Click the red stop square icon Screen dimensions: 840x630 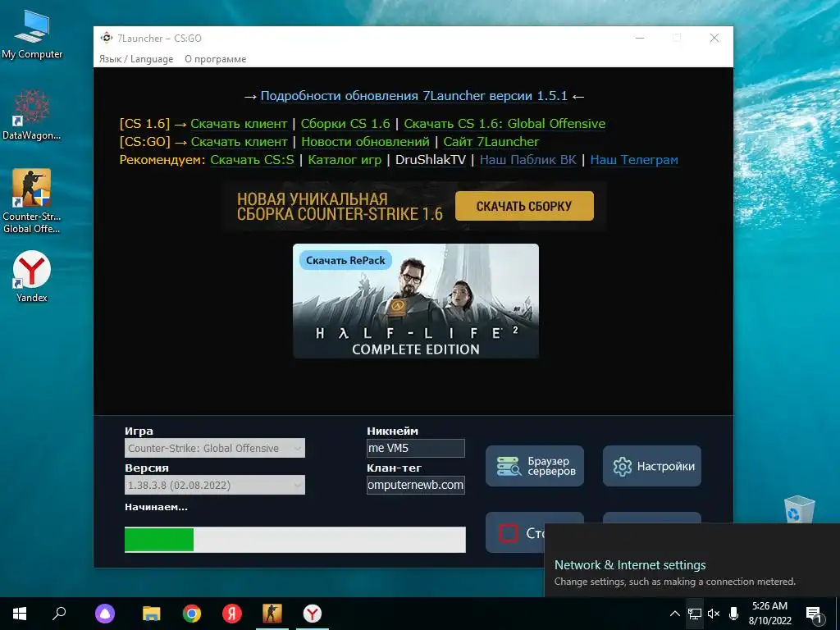coord(508,533)
